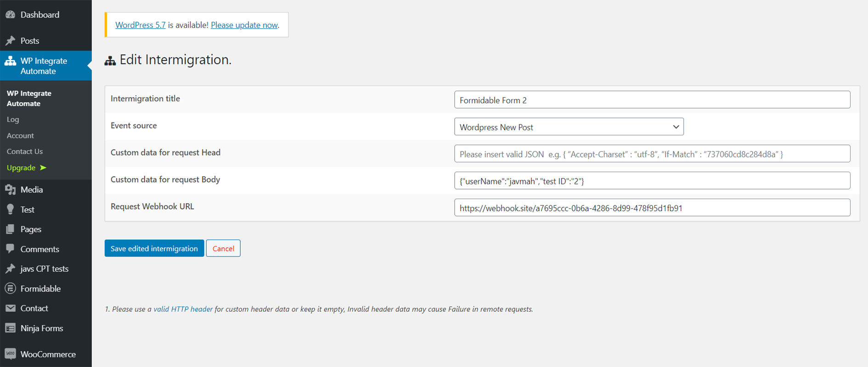
Task: Click the Custom data for request Body label
Action: click(165, 180)
